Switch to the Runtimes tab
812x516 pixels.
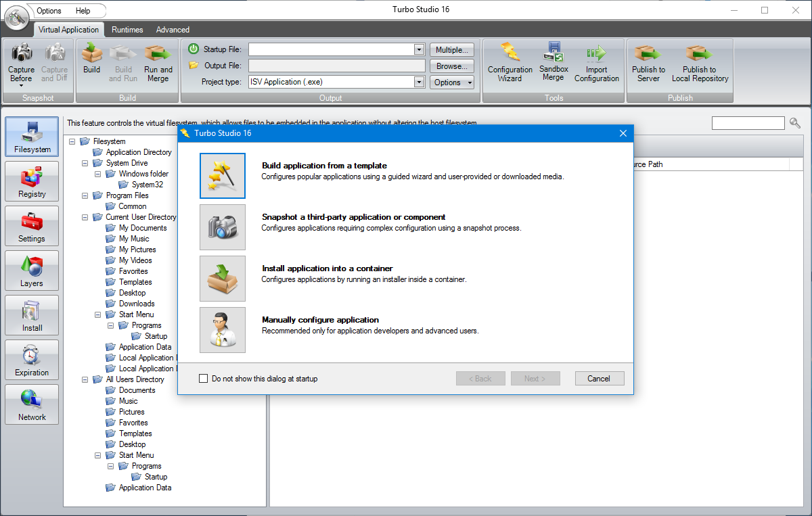[127, 30]
